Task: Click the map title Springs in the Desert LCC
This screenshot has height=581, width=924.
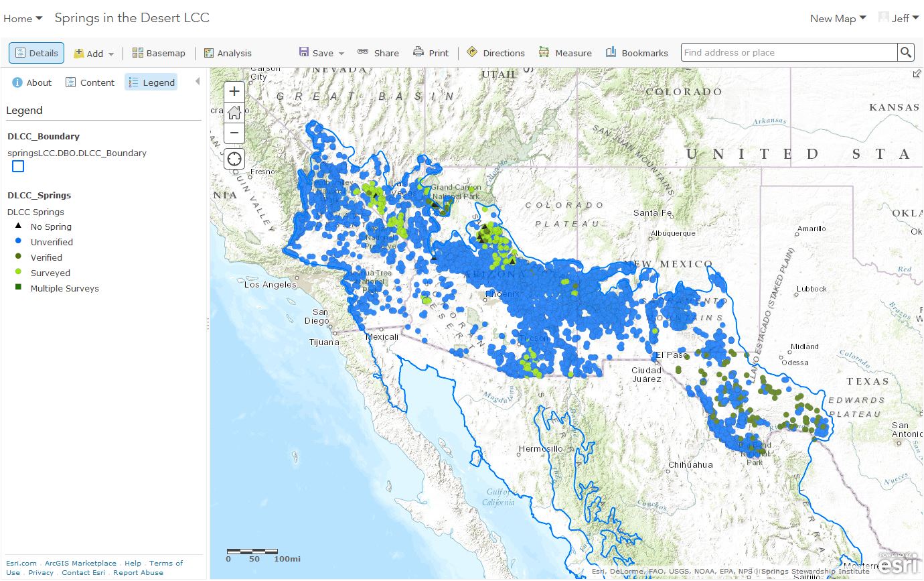Action: point(132,18)
